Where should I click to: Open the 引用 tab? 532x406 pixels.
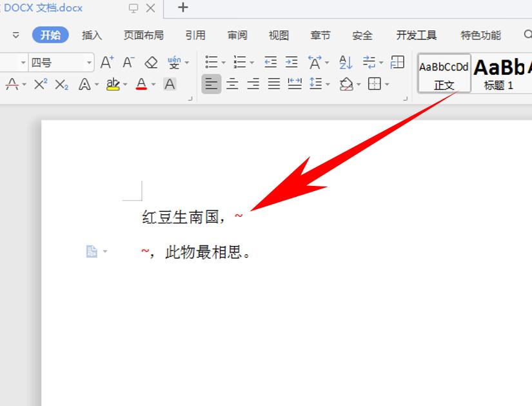[x=195, y=35]
